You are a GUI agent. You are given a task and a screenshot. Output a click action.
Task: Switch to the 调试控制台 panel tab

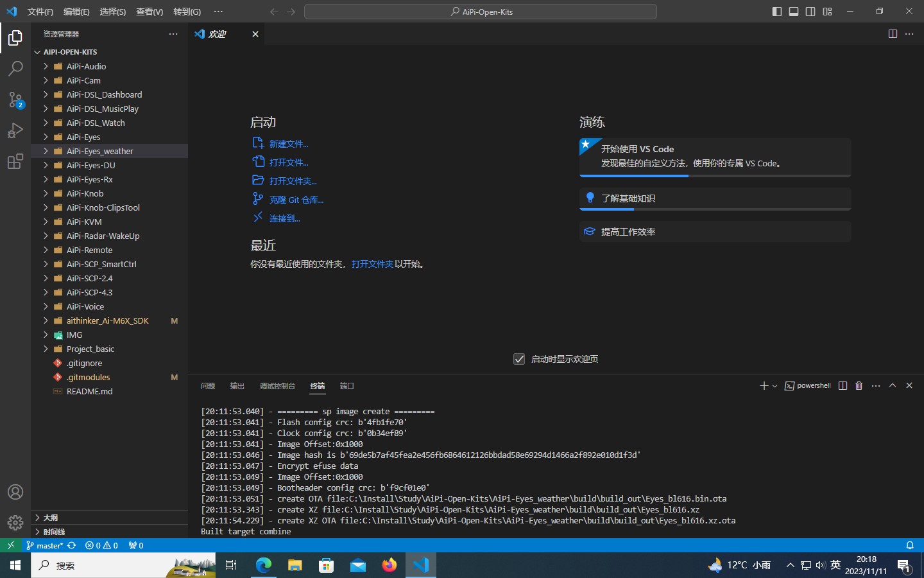click(x=277, y=386)
